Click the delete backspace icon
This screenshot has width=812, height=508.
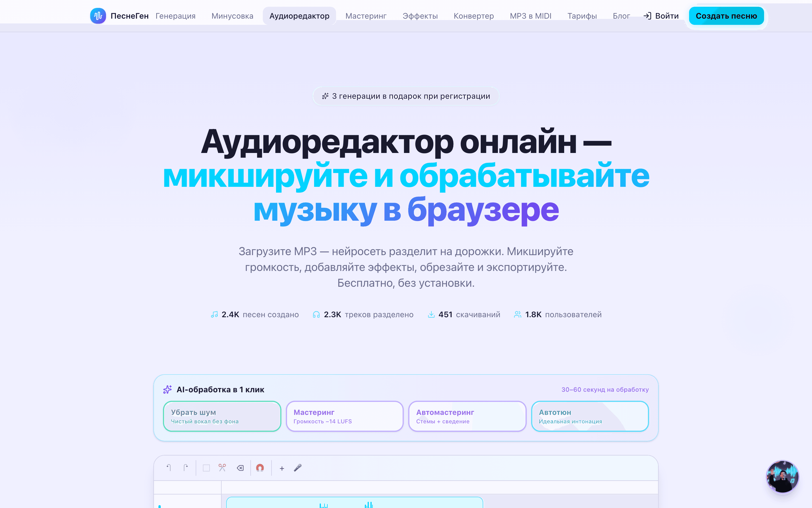click(x=240, y=468)
